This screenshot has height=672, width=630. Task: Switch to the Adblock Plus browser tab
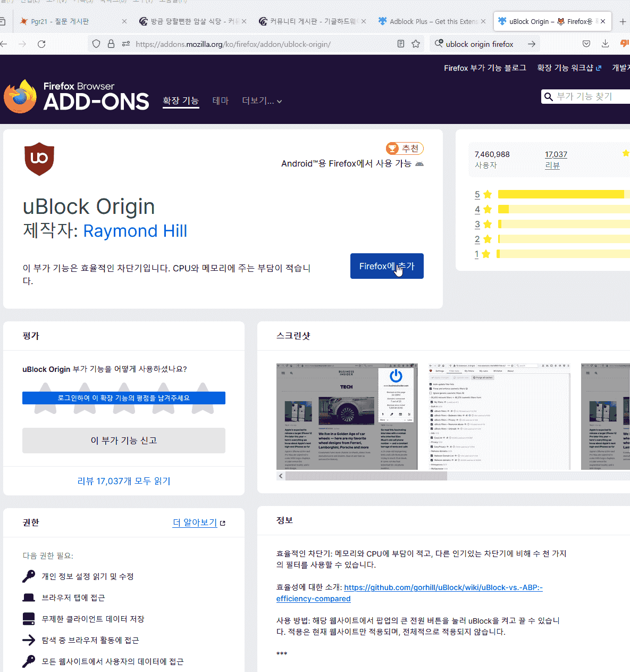click(x=432, y=21)
